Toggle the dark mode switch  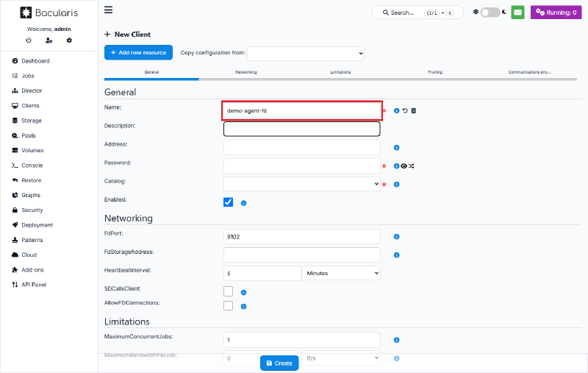[x=490, y=13]
